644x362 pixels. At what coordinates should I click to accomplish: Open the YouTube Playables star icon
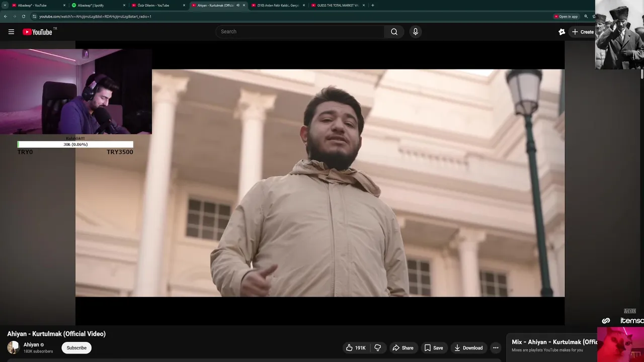pos(562,32)
